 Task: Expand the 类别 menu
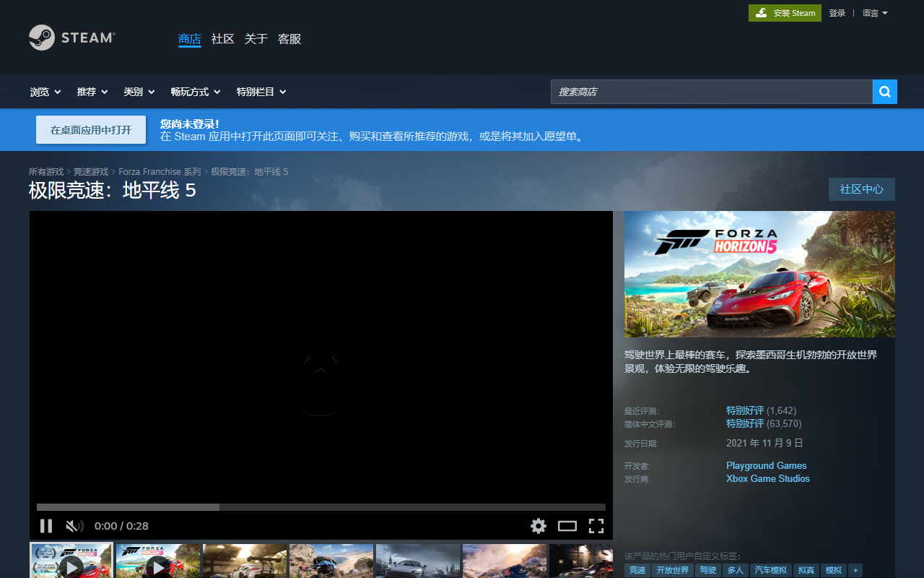139,92
